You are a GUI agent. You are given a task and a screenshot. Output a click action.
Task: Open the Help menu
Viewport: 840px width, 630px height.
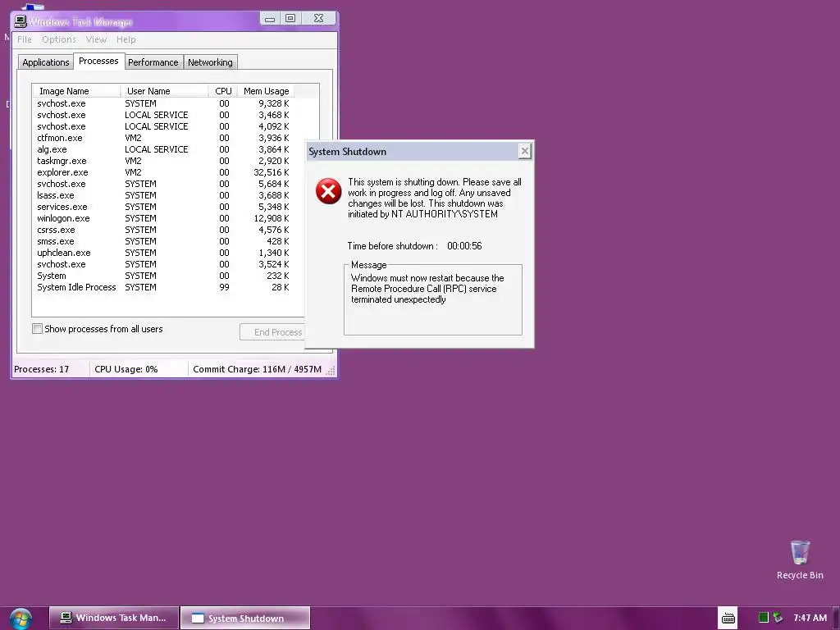point(126,39)
